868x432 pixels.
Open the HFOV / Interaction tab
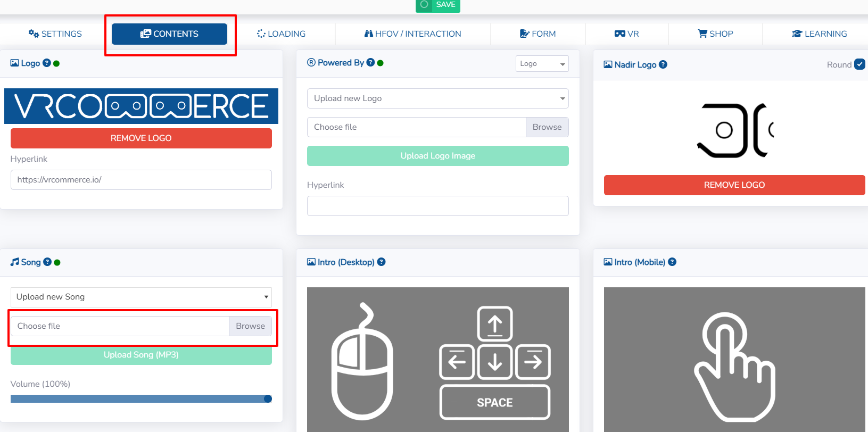tap(412, 34)
